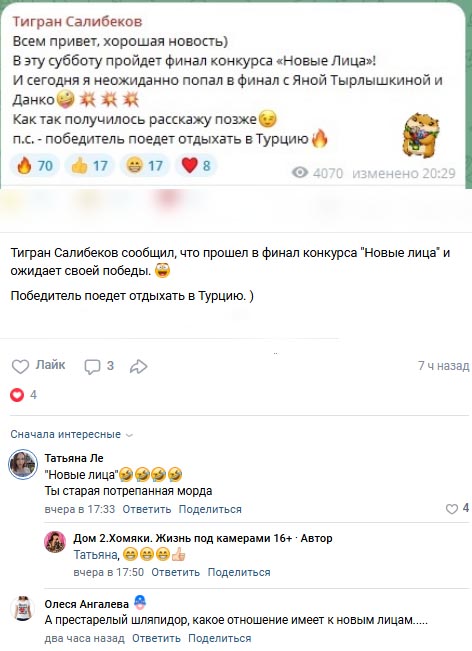Open Дом 2.Хомяки community avatar

55,542
